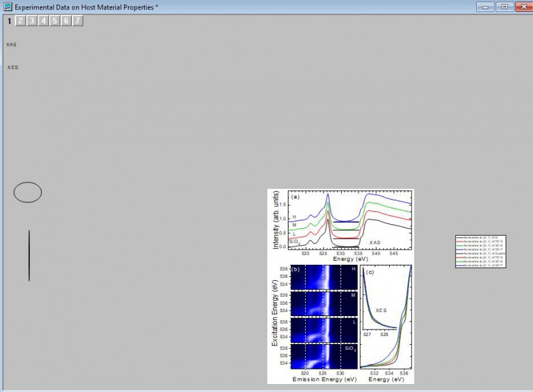Switch to layer 7 icon
This screenshot has height=392, width=533.
click(77, 21)
